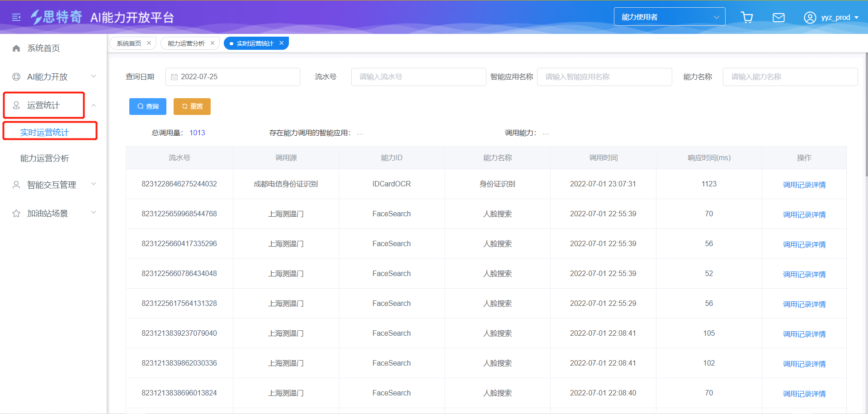868x414 pixels.
Task: Click the 流水号 input field
Action: [419, 77]
